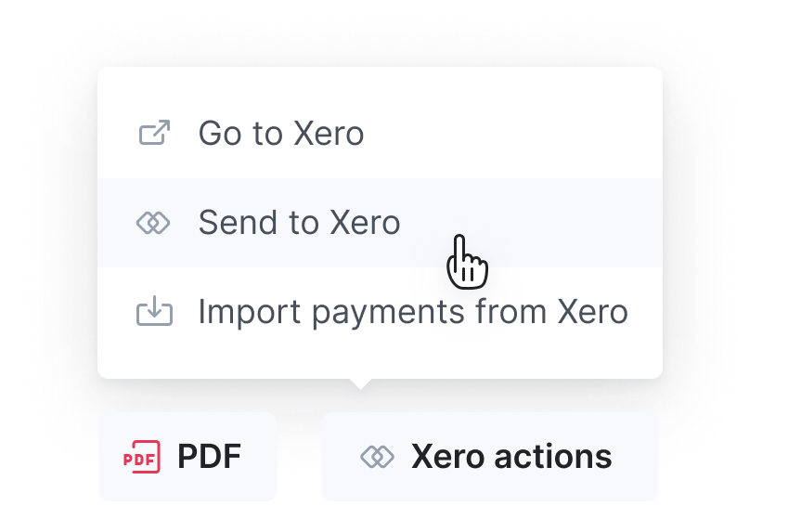Screen dimensions: 788x532
Task: Click the red PDF file icon
Action: [142, 457]
